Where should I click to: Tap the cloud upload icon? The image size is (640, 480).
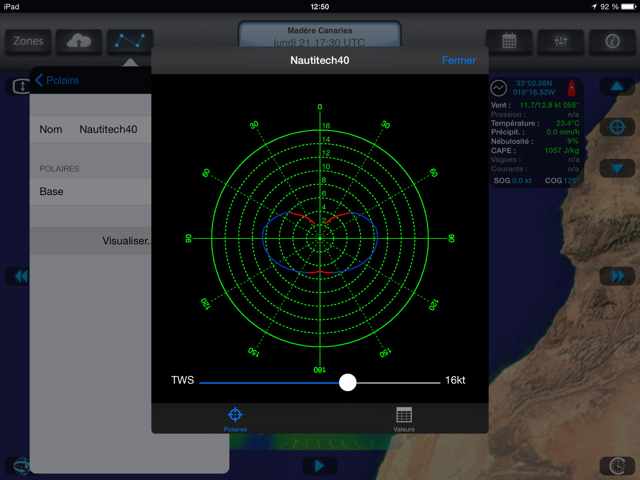click(x=79, y=41)
